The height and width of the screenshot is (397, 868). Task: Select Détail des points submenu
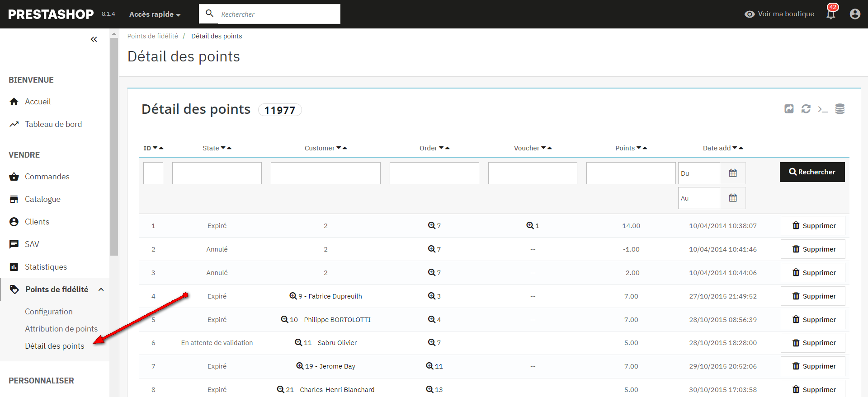click(55, 346)
